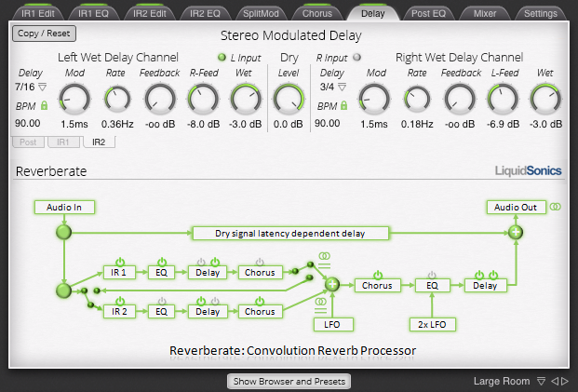Go to previous preset arrow
Image resolution: width=578 pixels, height=392 pixels.
(x=555, y=381)
